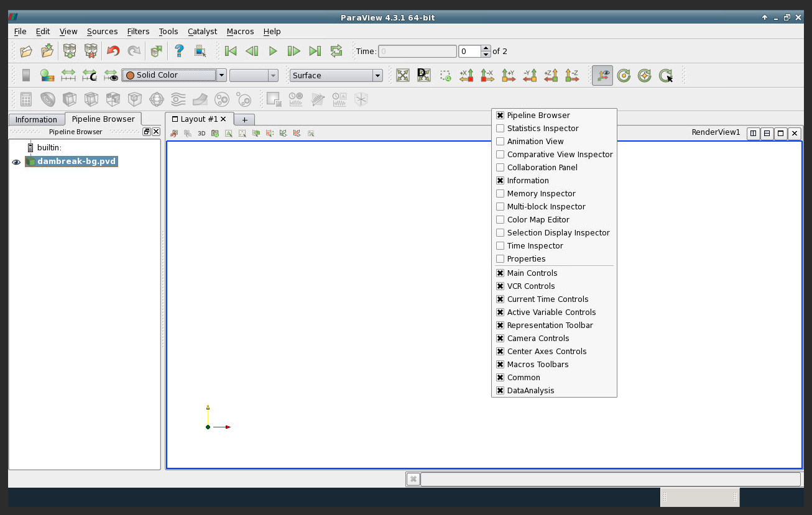Click rescale to visible data range icon
The image size is (812, 515).
111,75
